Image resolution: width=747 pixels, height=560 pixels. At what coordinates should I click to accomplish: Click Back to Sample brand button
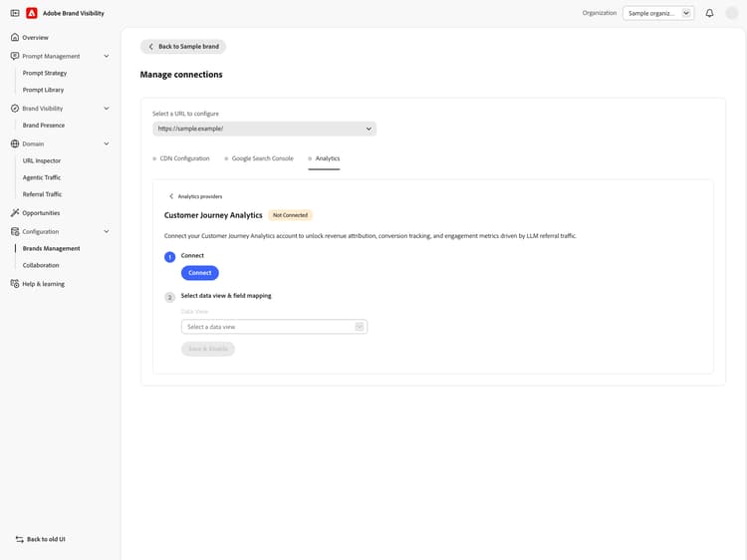[183, 47]
